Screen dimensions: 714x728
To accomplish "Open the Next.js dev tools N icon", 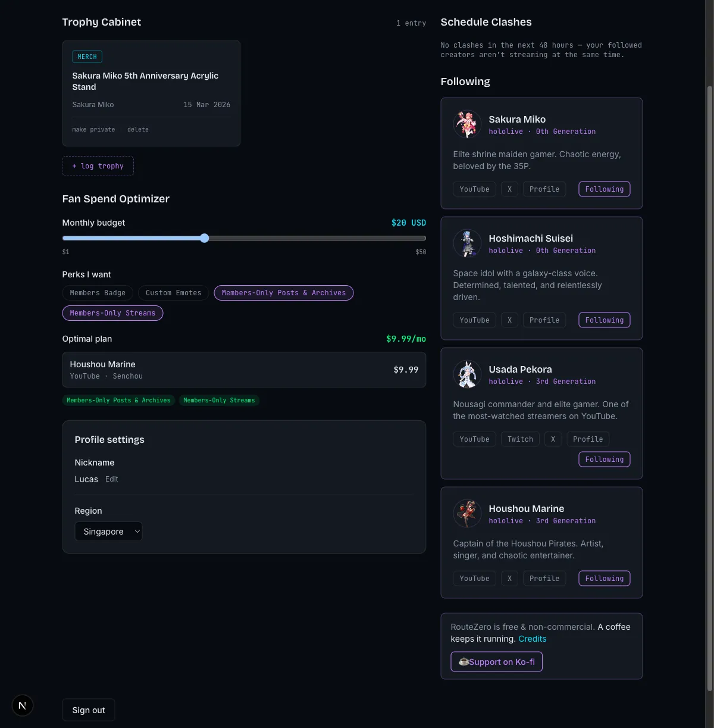I will click(23, 705).
